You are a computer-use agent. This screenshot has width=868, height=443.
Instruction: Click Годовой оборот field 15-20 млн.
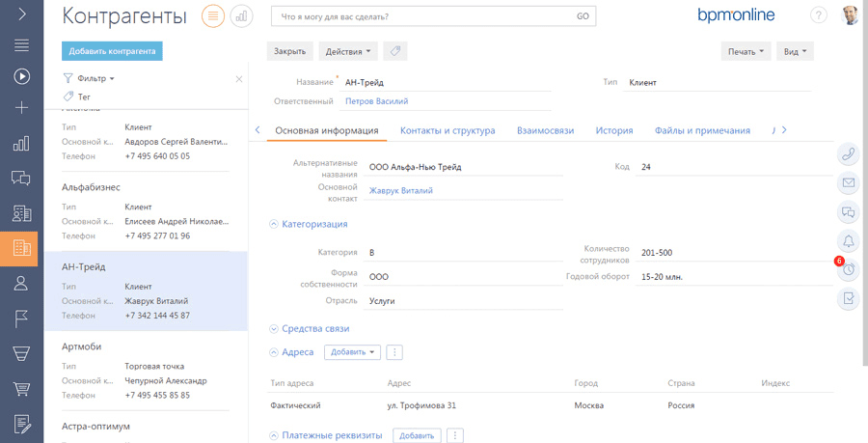click(x=734, y=277)
